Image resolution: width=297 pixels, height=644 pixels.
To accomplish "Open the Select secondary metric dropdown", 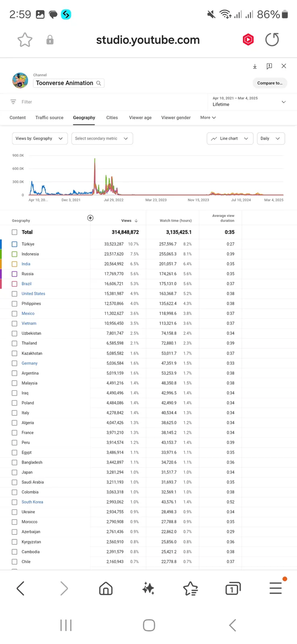I will 102,138.
